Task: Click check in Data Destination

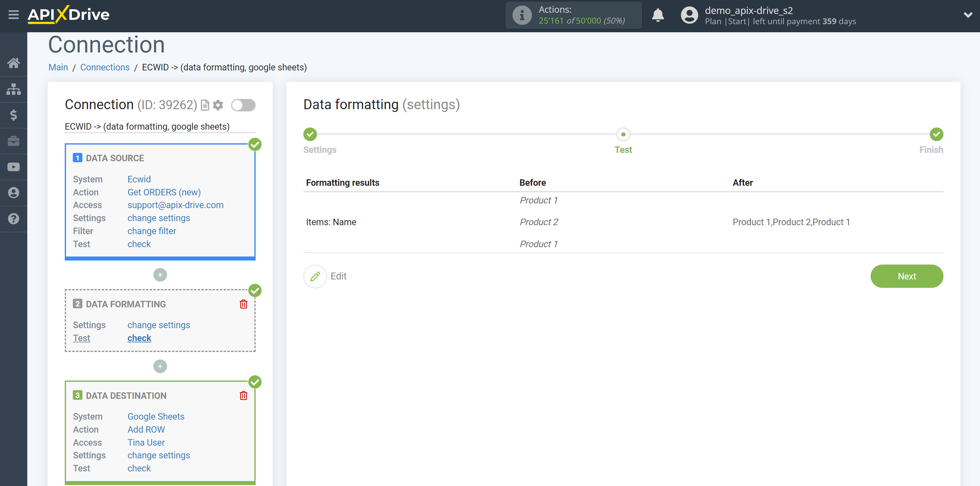Action: 139,468
